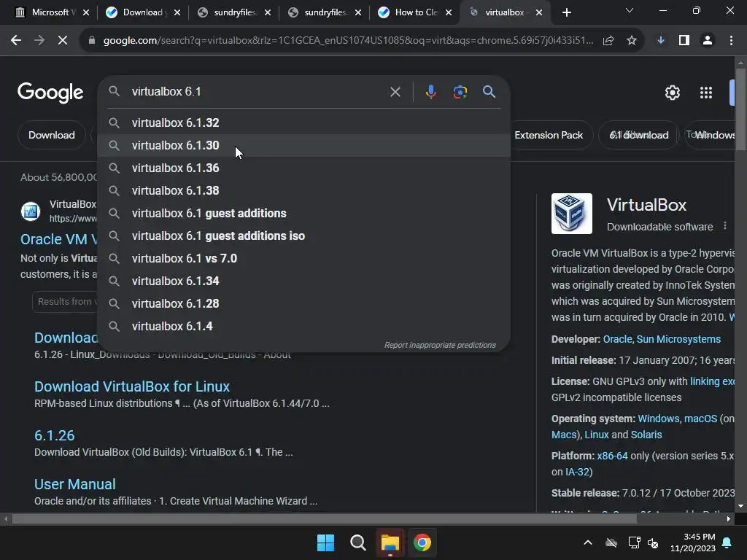Viewport: 747px width, 560px height.
Task: Share this page from the address bar
Action: (x=608, y=41)
